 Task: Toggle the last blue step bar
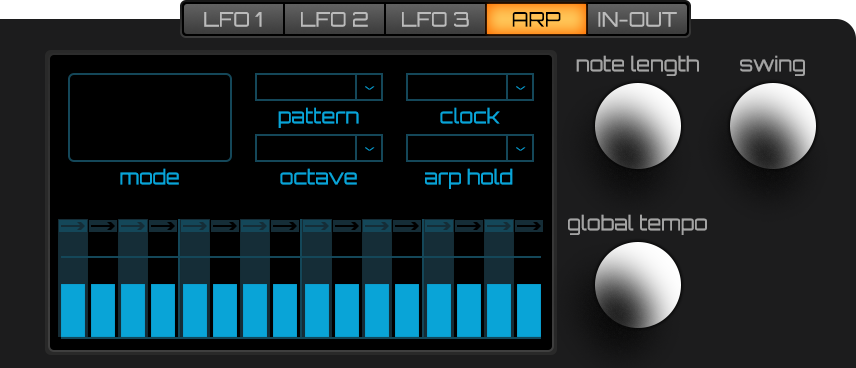tap(529, 311)
